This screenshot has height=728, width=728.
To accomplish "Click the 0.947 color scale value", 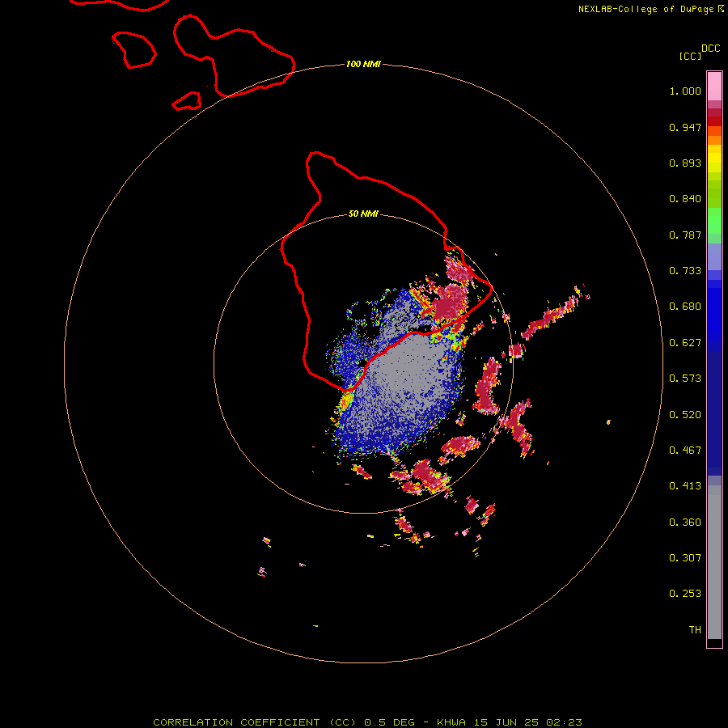I will click(x=685, y=127).
